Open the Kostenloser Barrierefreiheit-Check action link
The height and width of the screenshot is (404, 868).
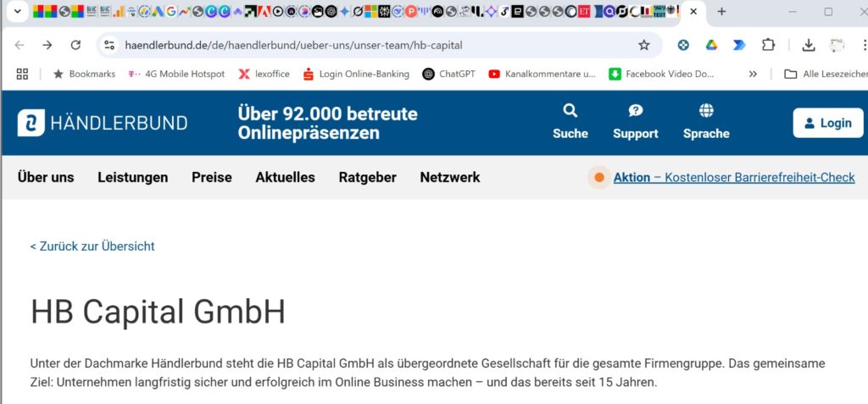734,177
